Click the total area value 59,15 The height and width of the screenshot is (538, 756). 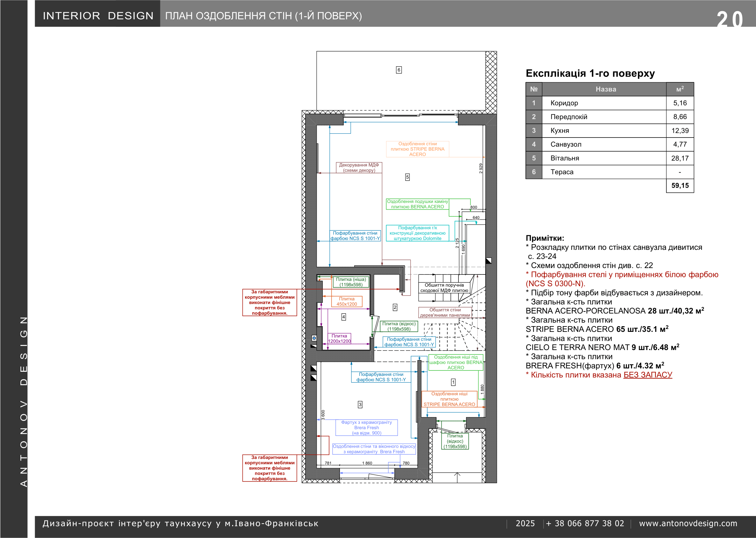click(680, 186)
